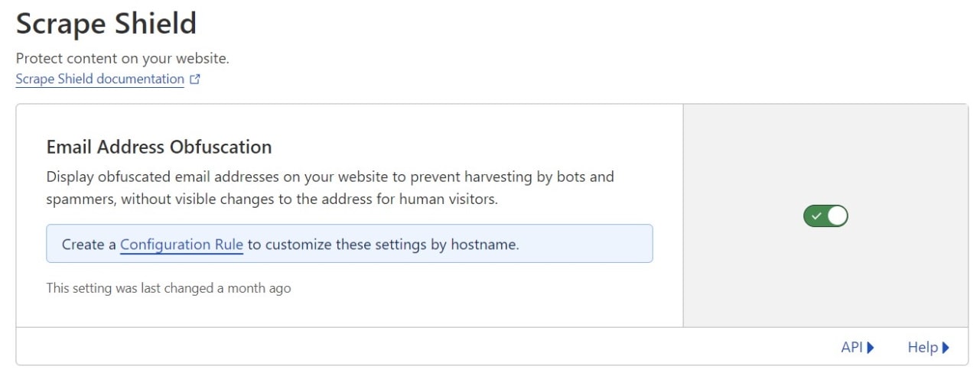980x376 pixels.
Task: Disable the Email Address Obfuscation toggle
Action: pos(825,216)
